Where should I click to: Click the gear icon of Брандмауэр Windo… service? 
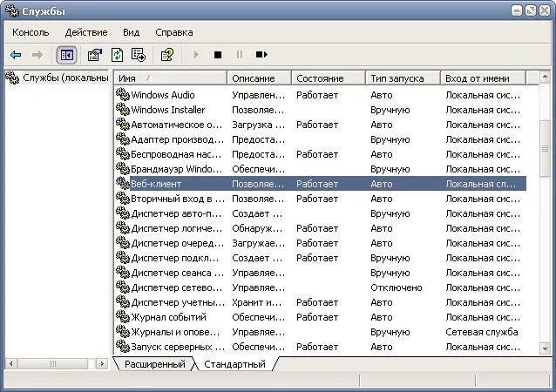click(x=123, y=169)
